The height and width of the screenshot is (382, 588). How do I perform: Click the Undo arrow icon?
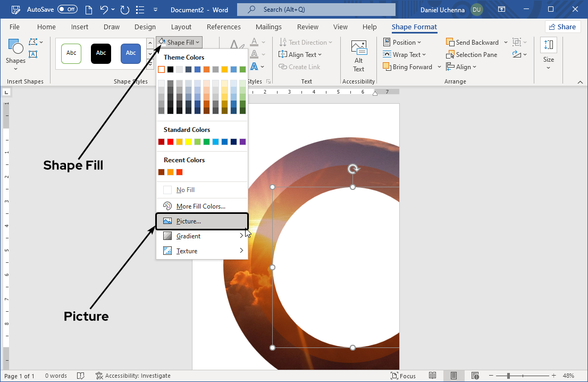[104, 10]
